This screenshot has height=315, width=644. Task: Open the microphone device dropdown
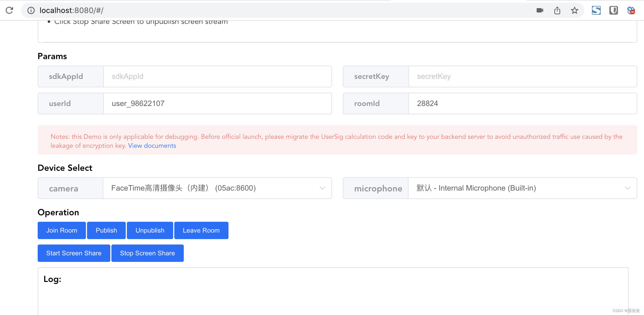coord(523,188)
